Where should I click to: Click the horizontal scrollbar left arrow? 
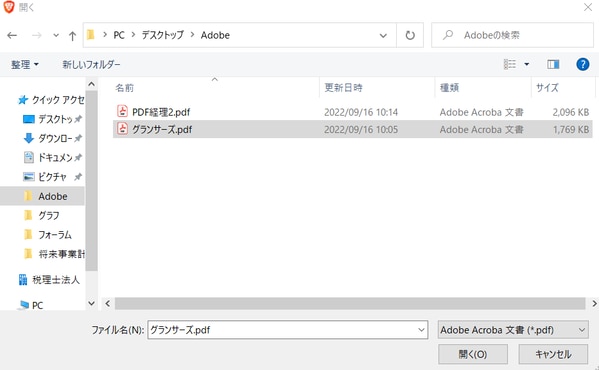pos(108,304)
